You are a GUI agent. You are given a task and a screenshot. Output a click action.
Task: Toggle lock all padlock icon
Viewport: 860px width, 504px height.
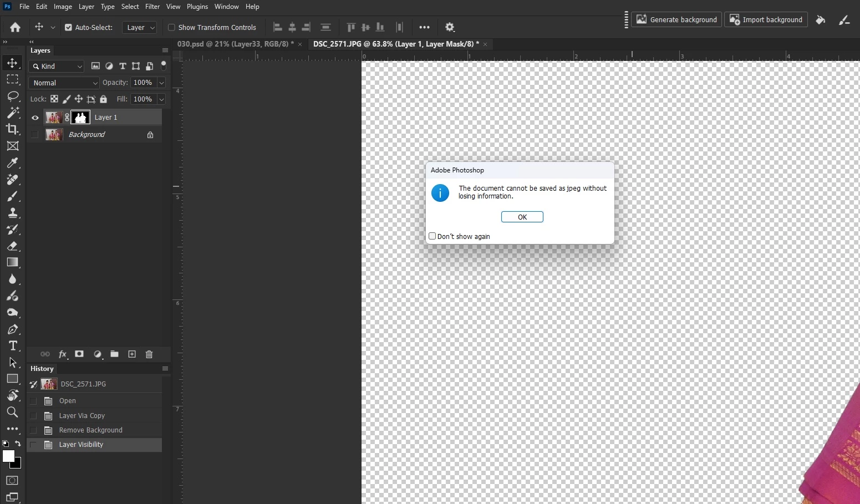103,99
